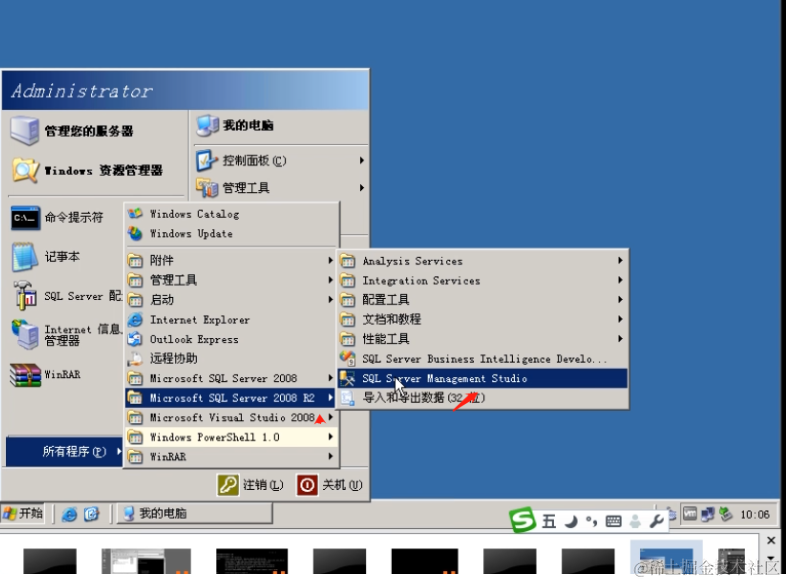Click the 关机(U) button
Screen dimensions: 786x583
329,485
